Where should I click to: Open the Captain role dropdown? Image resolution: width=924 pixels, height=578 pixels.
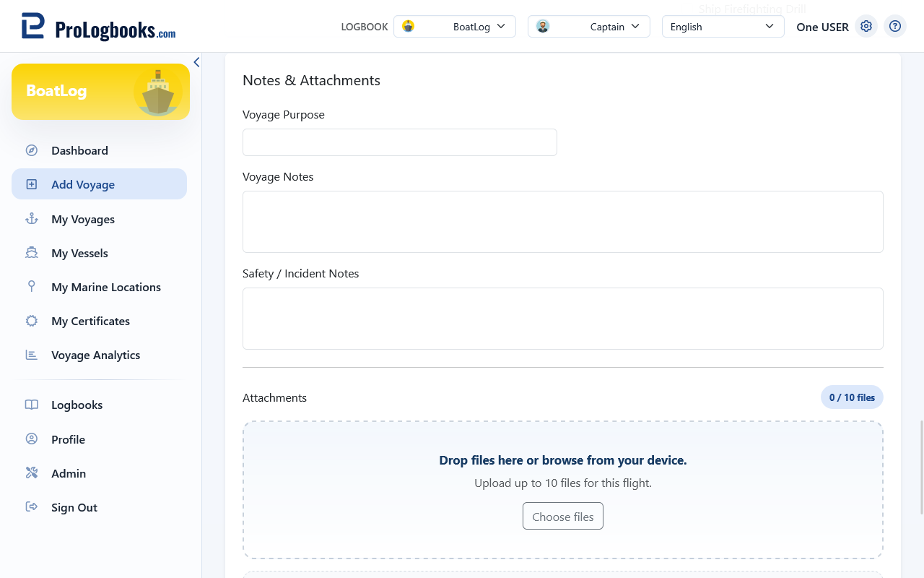point(589,27)
